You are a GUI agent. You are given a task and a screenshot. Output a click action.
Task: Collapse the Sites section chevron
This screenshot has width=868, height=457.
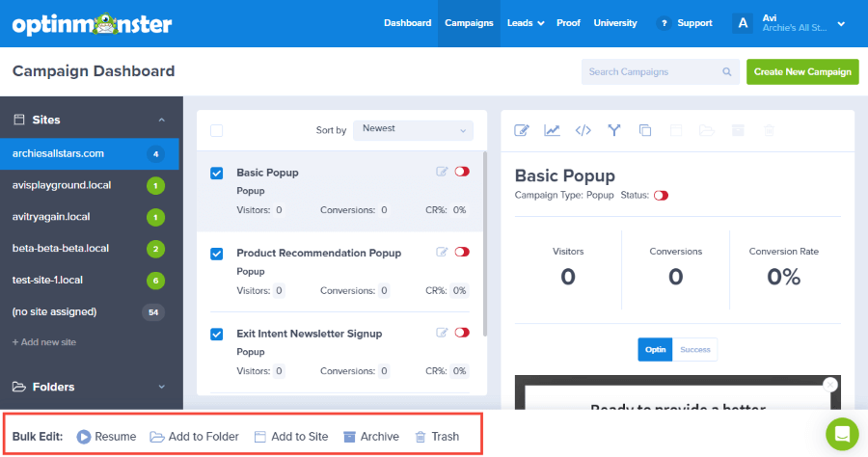(x=162, y=121)
